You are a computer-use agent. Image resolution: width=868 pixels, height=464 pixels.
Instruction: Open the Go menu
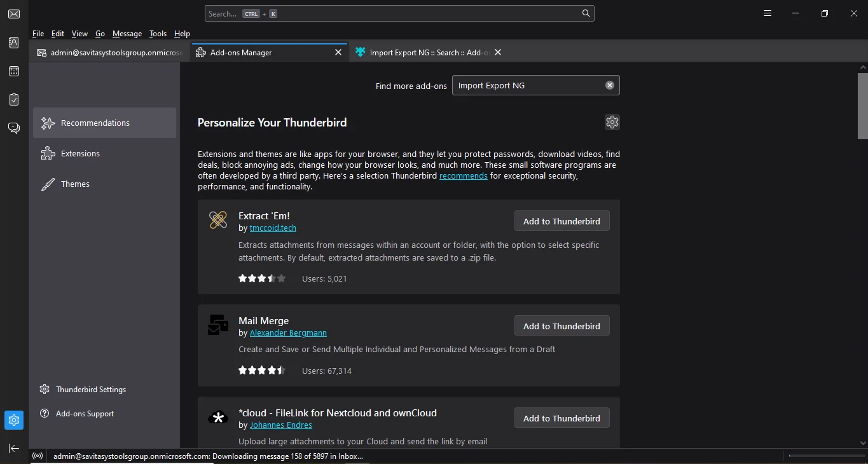coord(100,34)
